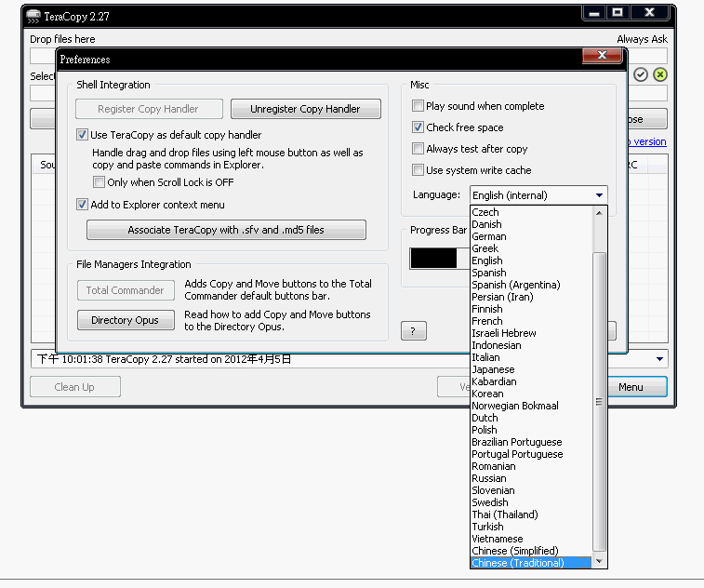The width and height of the screenshot is (704, 588).
Task: Select Portugal Portuguese language
Action: [531, 455]
